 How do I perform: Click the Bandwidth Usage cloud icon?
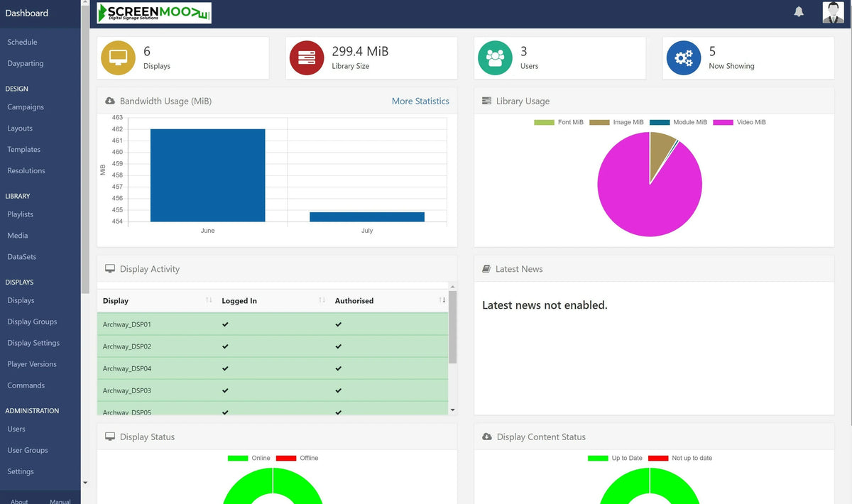coord(110,101)
